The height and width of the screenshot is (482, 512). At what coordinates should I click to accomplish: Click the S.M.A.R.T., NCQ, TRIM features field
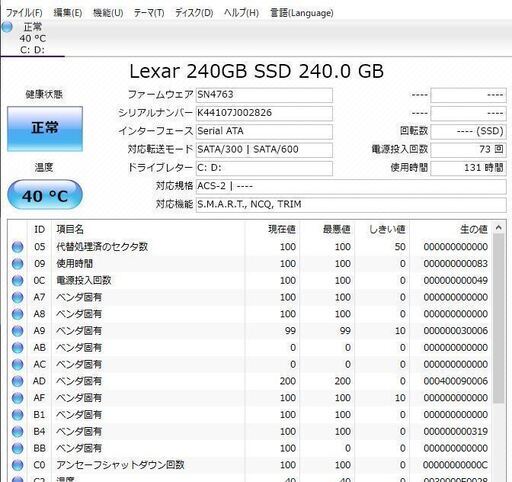point(351,204)
